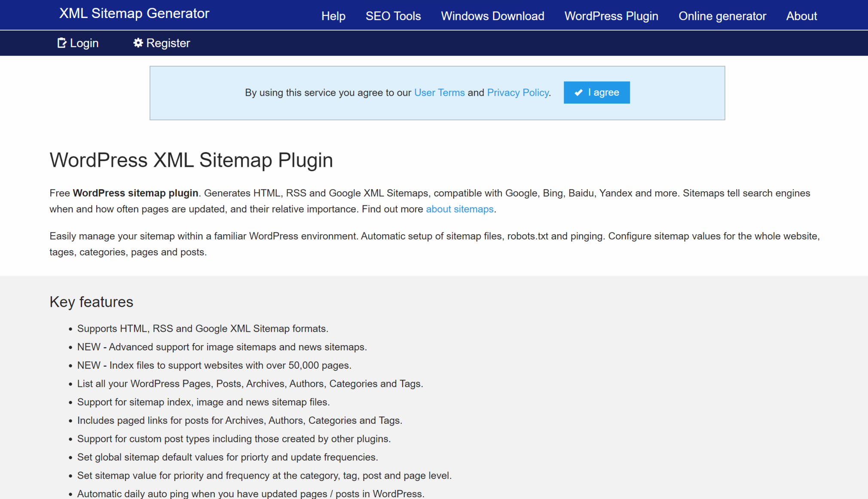
Task: Open the User Terms link
Action: 439,92
